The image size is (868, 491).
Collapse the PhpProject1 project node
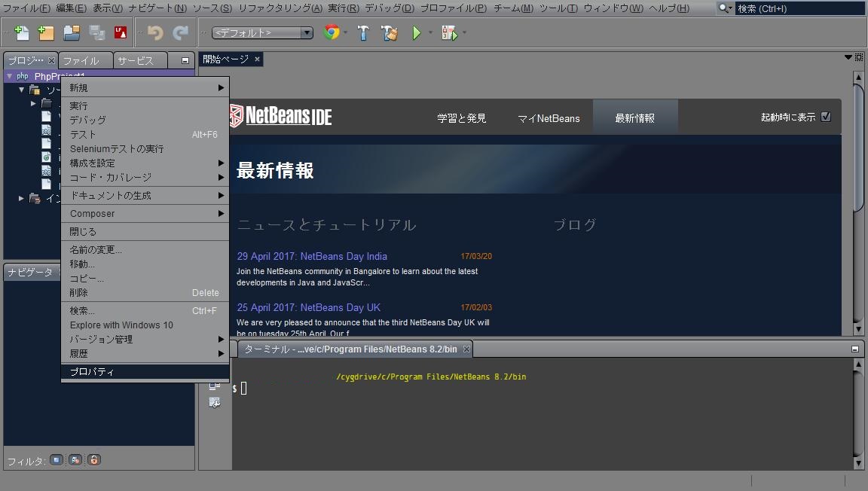[10, 75]
